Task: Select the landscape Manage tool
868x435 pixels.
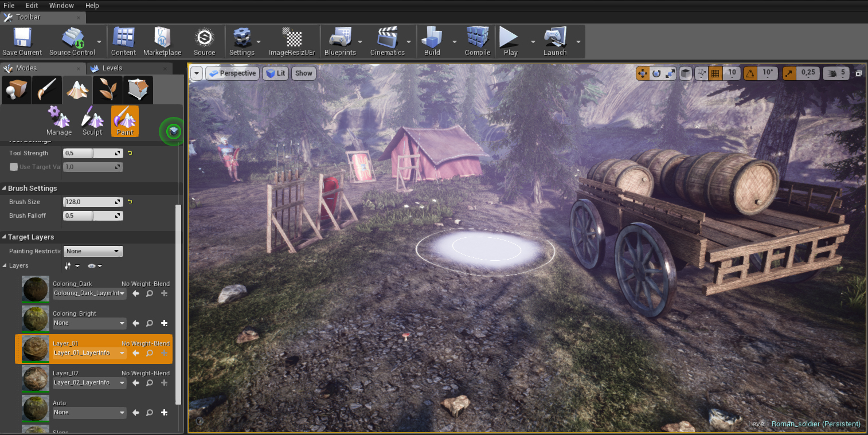Action: coord(59,121)
